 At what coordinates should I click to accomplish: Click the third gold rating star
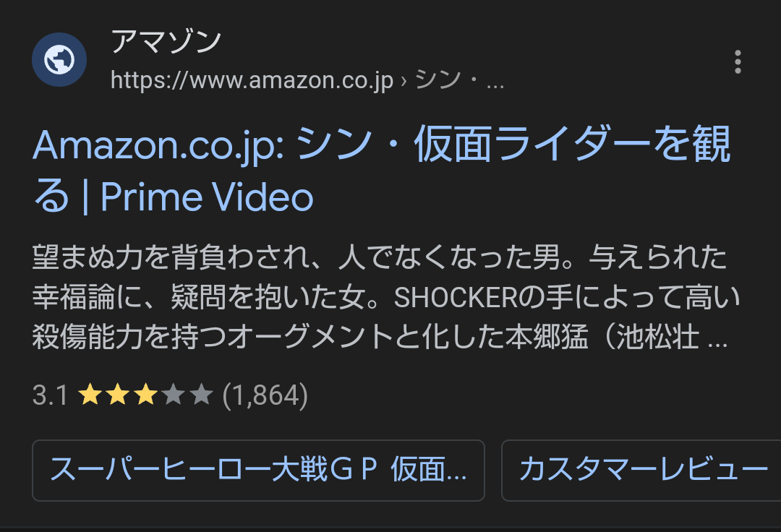coord(146,395)
